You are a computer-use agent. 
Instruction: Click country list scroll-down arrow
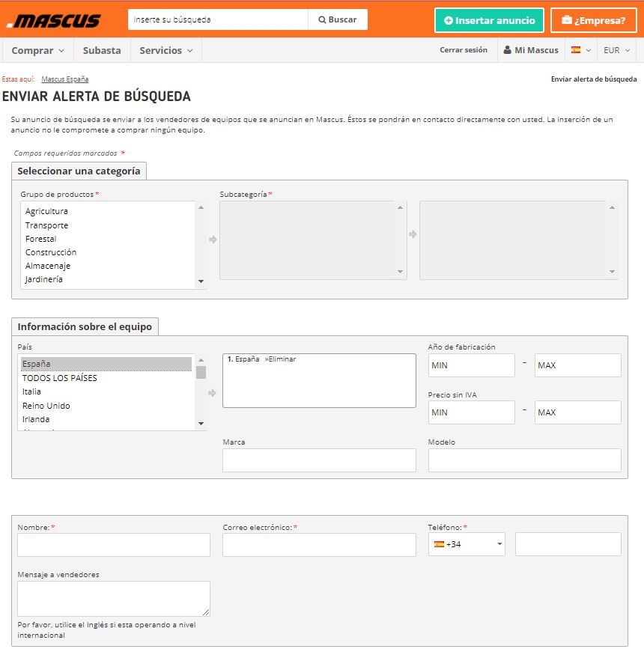click(x=201, y=424)
